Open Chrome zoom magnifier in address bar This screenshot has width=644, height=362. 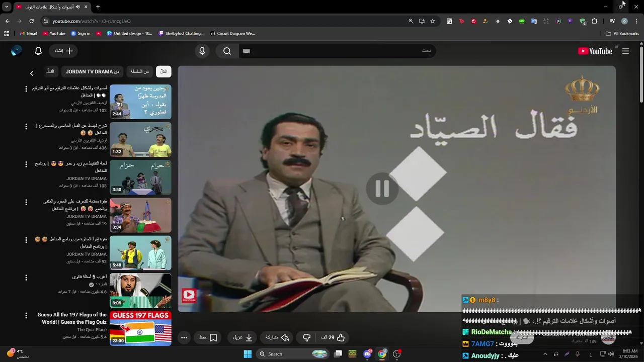tap(411, 21)
